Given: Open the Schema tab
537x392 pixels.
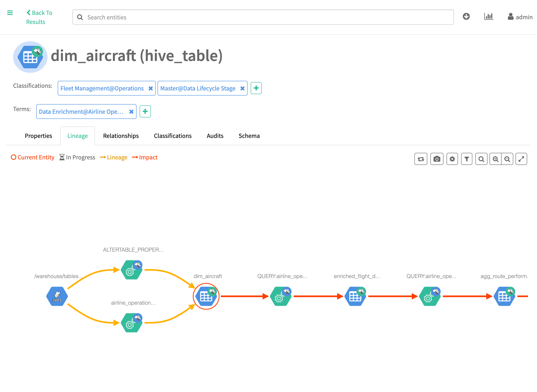Looking at the screenshot, I should 249,136.
